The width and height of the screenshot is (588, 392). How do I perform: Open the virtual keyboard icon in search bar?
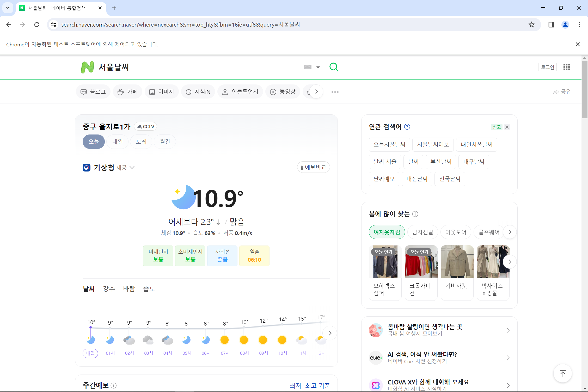coord(307,67)
